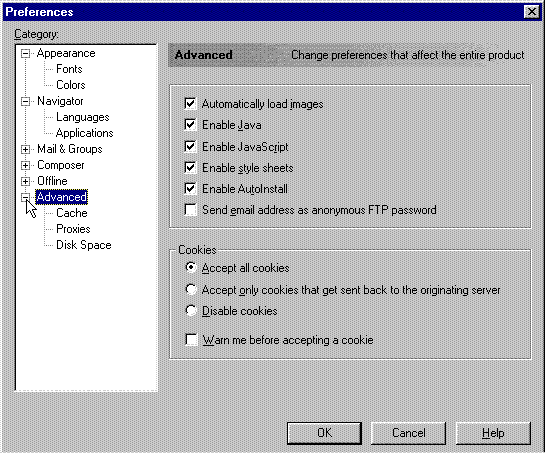Viewport: 545px width, 453px height.
Task: Collapse the Advanced category node
Action: point(25,197)
